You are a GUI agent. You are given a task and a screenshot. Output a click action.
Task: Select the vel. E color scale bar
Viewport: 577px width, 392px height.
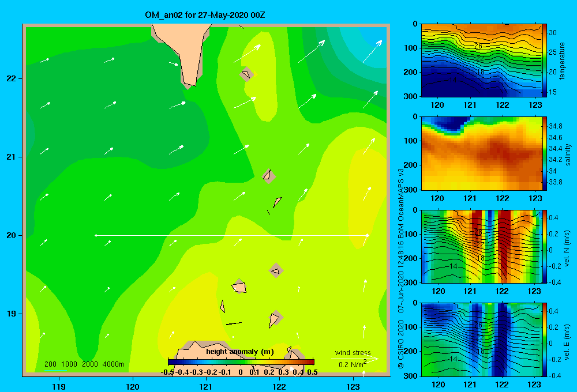(545, 340)
